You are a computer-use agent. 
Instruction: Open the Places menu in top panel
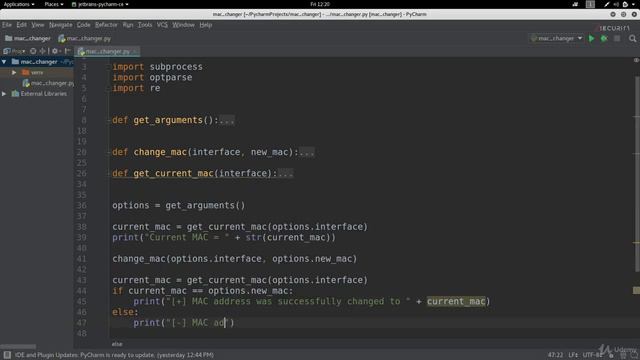54,4
